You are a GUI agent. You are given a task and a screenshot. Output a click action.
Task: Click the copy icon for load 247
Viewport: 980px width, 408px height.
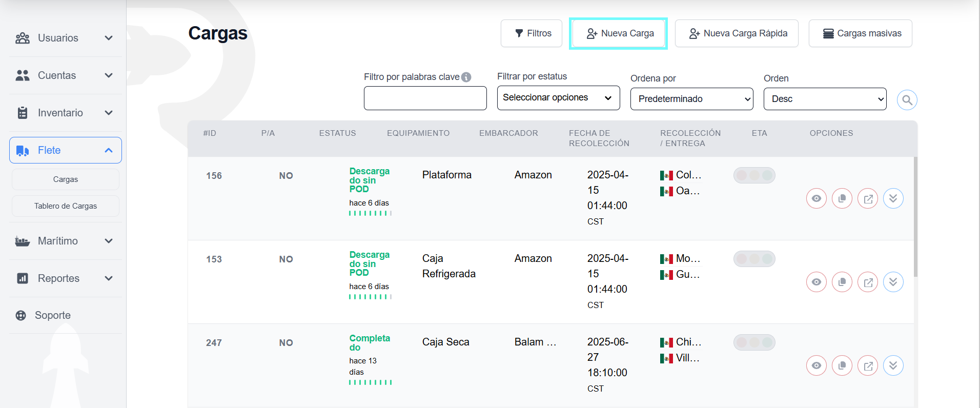pyautogui.click(x=842, y=365)
